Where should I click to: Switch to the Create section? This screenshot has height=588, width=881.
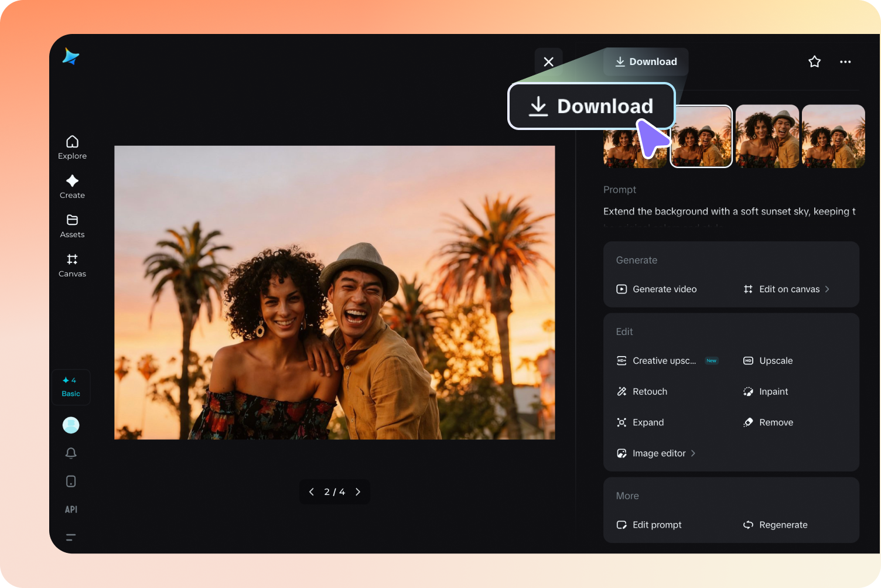tap(72, 186)
